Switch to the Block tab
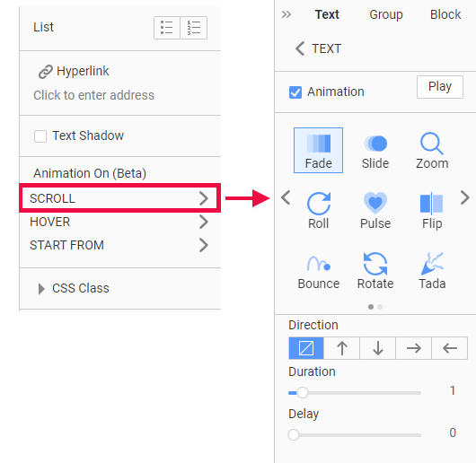The width and height of the screenshot is (476, 463). coord(445,14)
